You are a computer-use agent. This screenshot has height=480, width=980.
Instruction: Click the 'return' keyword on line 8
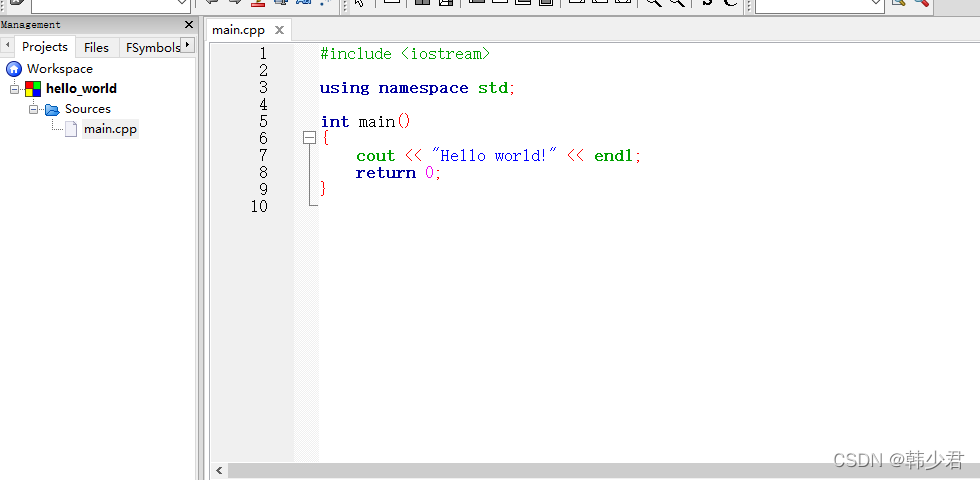point(386,172)
